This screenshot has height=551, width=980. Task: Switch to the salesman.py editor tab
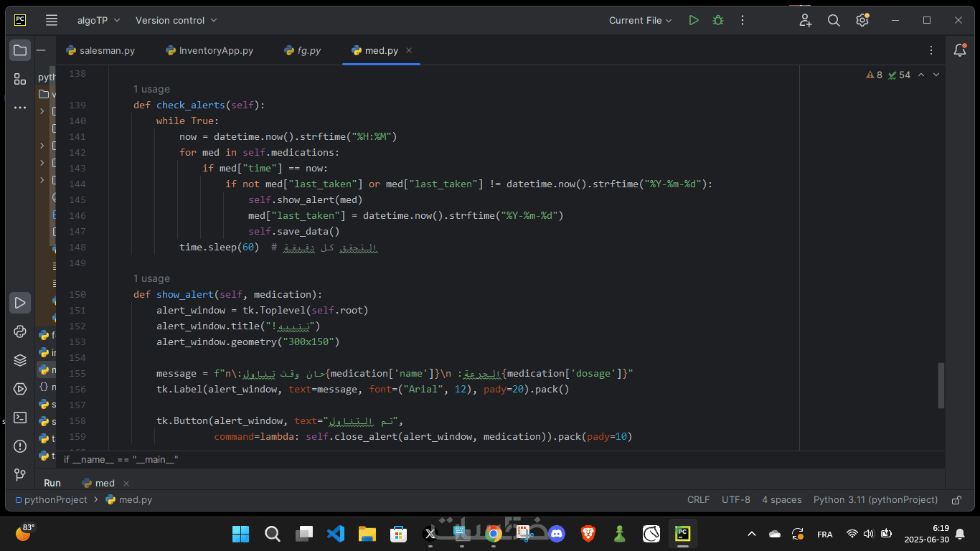(x=107, y=50)
